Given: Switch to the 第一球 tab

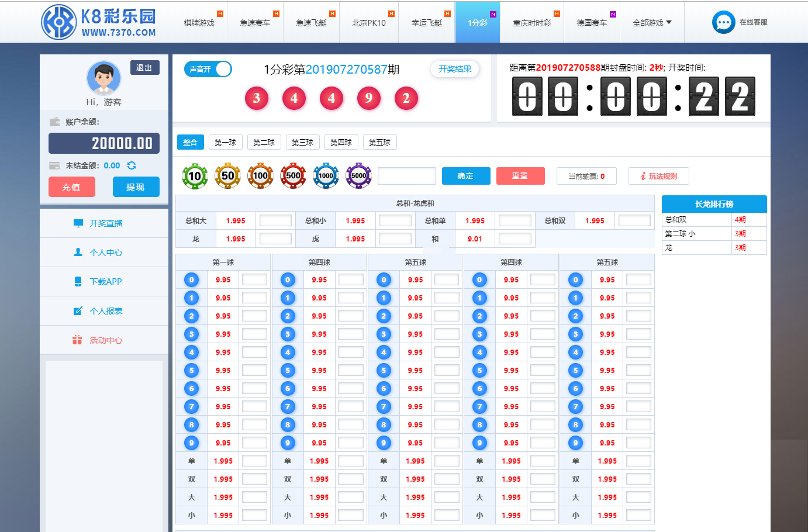Looking at the screenshot, I should pos(225,143).
